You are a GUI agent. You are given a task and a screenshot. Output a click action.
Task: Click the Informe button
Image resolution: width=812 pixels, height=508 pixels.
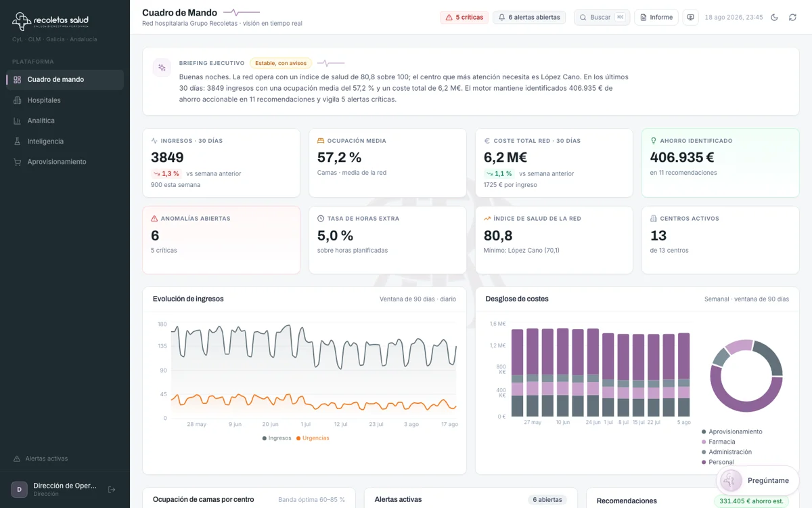(x=656, y=18)
